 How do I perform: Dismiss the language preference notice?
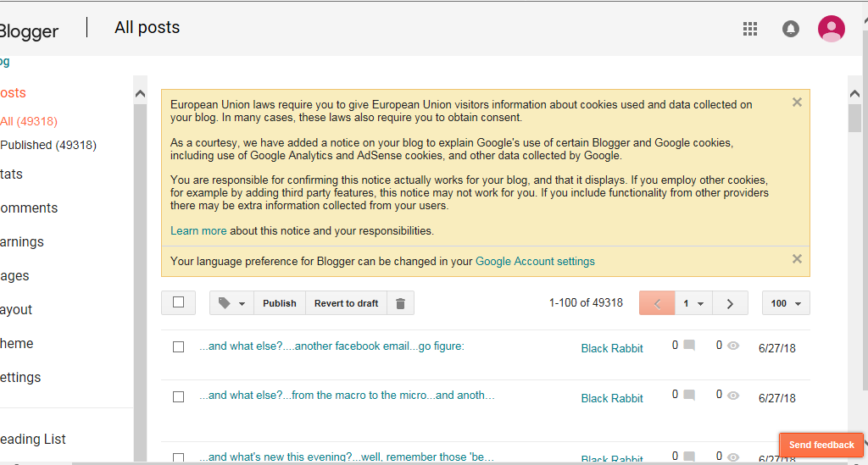[x=797, y=259]
